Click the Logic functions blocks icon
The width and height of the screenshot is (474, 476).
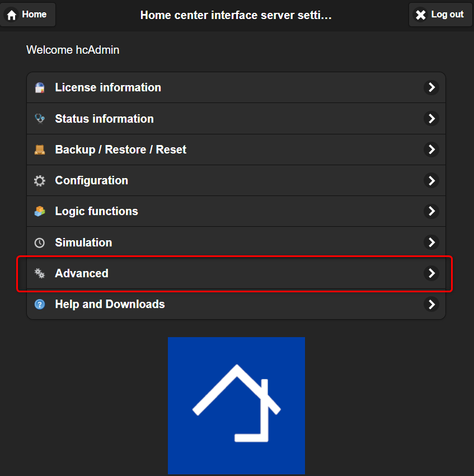(39, 211)
